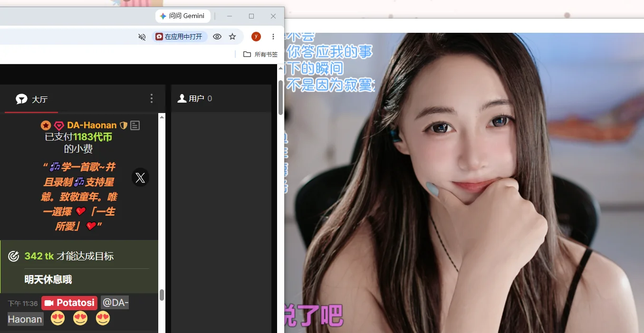
Task: Open the chat panel three-dot options menu
Action: tap(152, 98)
